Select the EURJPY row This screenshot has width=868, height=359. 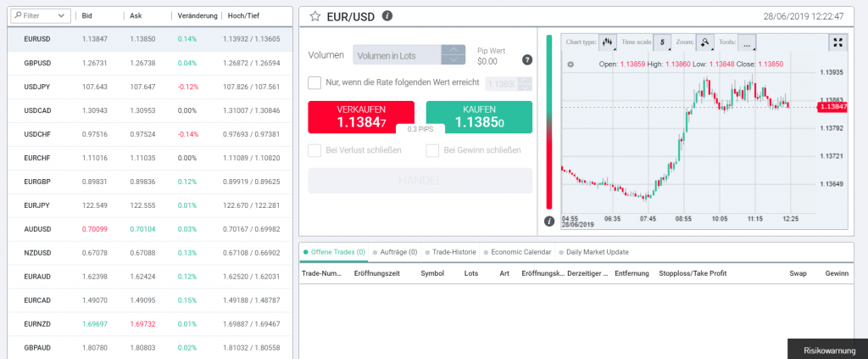tap(150, 205)
